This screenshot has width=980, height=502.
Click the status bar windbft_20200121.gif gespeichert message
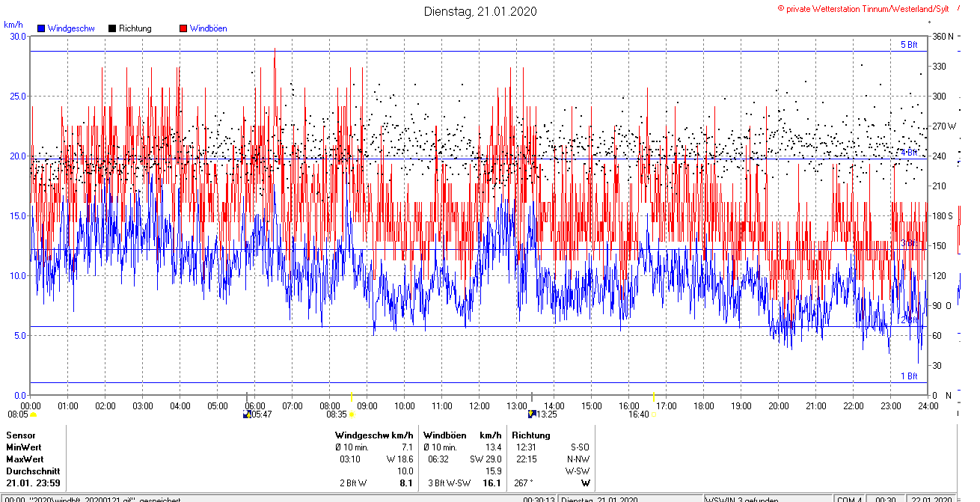tap(94, 499)
